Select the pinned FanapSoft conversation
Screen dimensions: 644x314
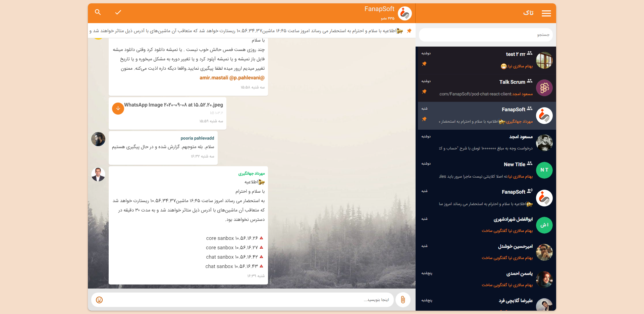(487, 116)
